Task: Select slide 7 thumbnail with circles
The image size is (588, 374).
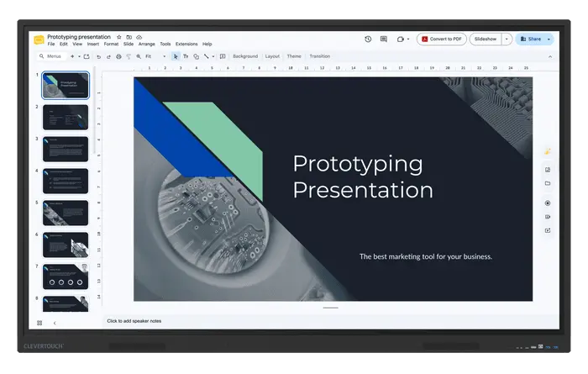Action: tap(66, 277)
